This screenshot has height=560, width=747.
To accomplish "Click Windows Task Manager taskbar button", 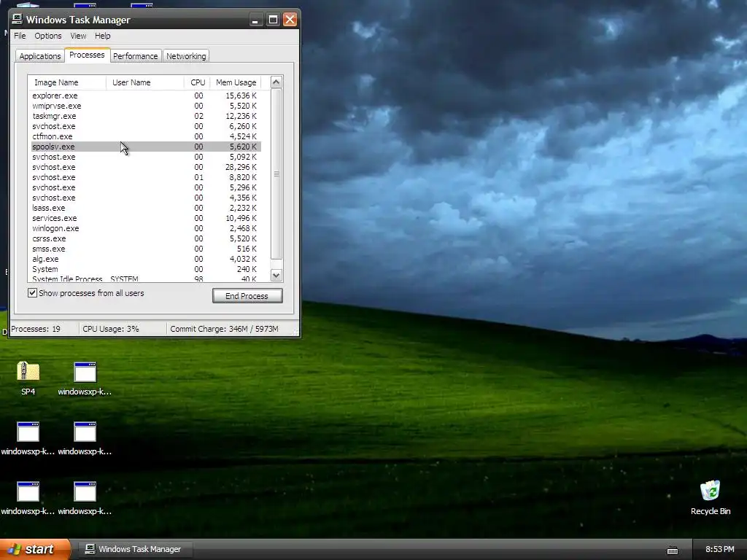I will 135,549.
